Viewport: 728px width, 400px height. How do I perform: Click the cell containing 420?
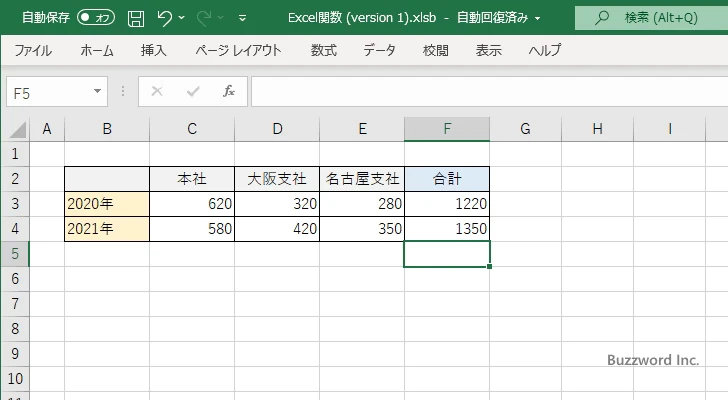277,229
